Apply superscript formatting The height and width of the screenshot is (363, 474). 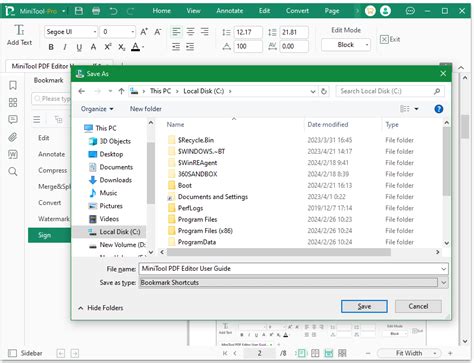[108, 47]
